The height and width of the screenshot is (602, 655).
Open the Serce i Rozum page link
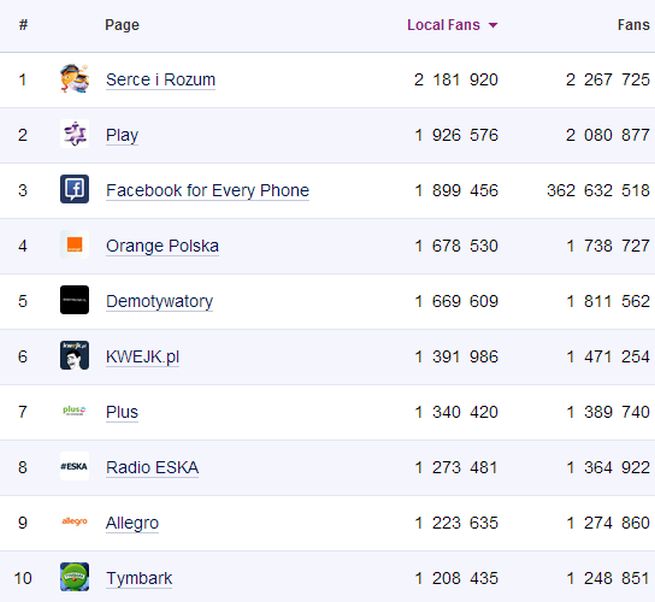click(160, 80)
